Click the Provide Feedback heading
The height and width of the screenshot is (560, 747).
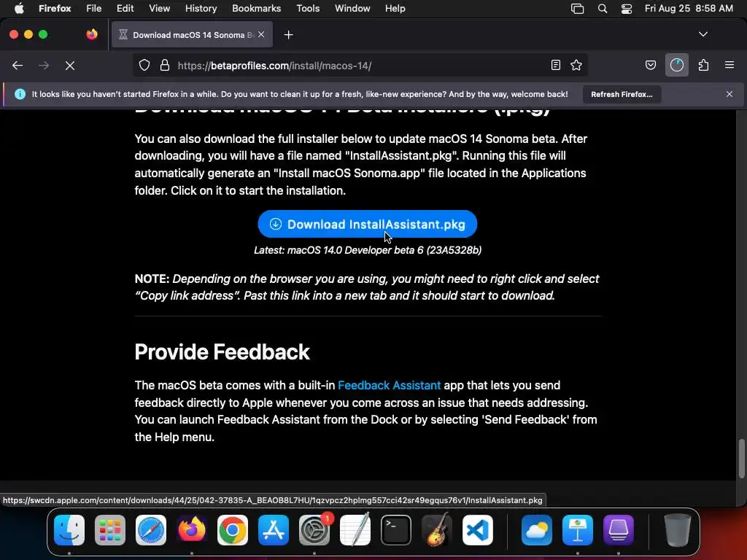(222, 352)
